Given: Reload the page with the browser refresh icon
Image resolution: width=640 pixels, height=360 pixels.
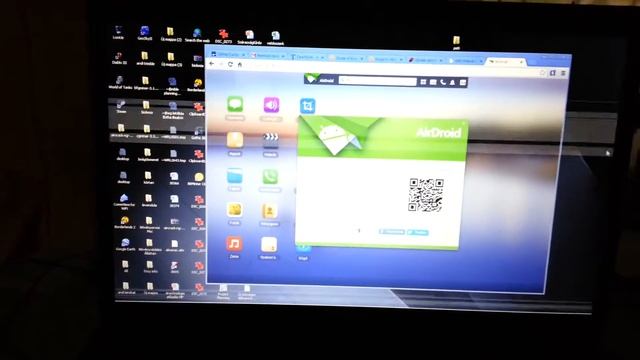Looking at the screenshot, I should click(231, 64).
